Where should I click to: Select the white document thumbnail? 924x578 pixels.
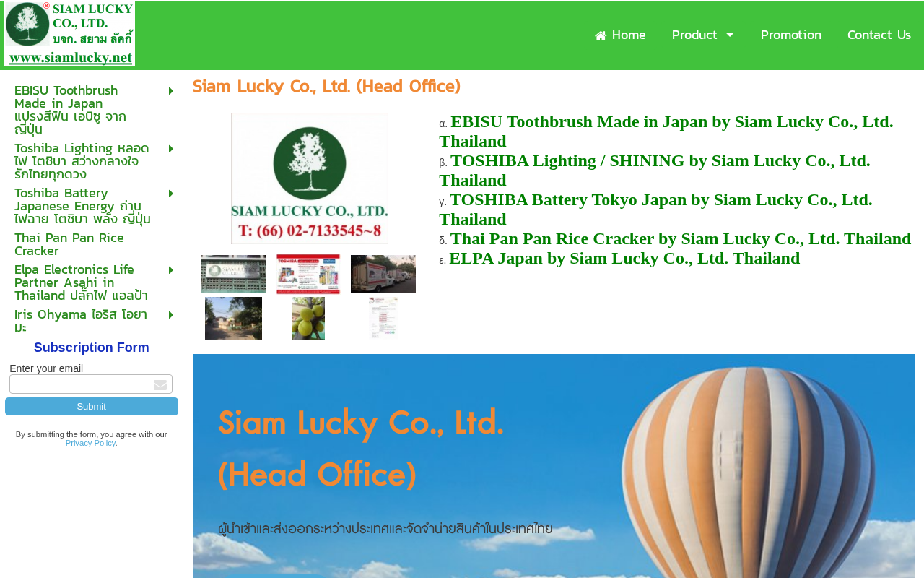[x=383, y=318]
